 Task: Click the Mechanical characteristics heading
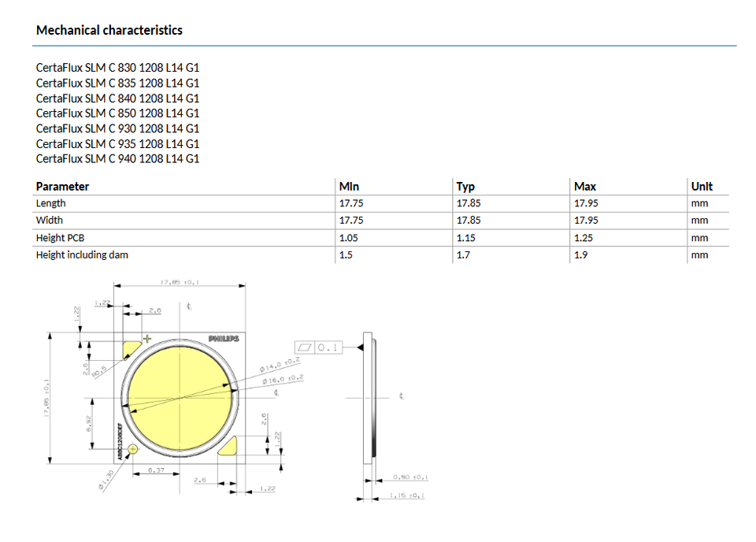(109, 30)
